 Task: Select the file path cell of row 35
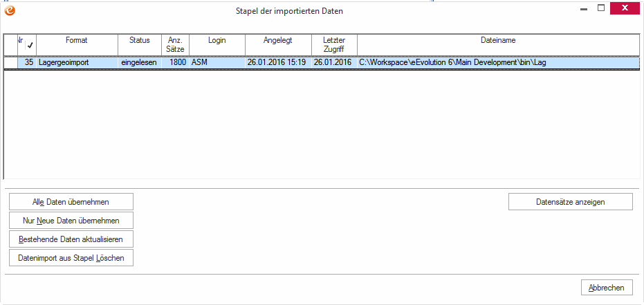[x=498, y=63]
